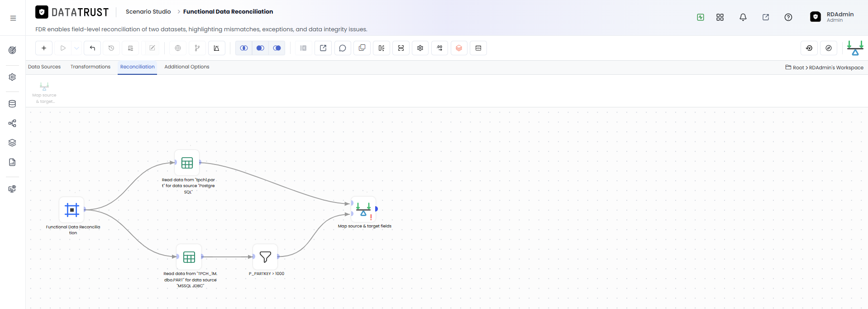Toggle the third join-type venn button
868x309 pixels.
tap(277, 48)
